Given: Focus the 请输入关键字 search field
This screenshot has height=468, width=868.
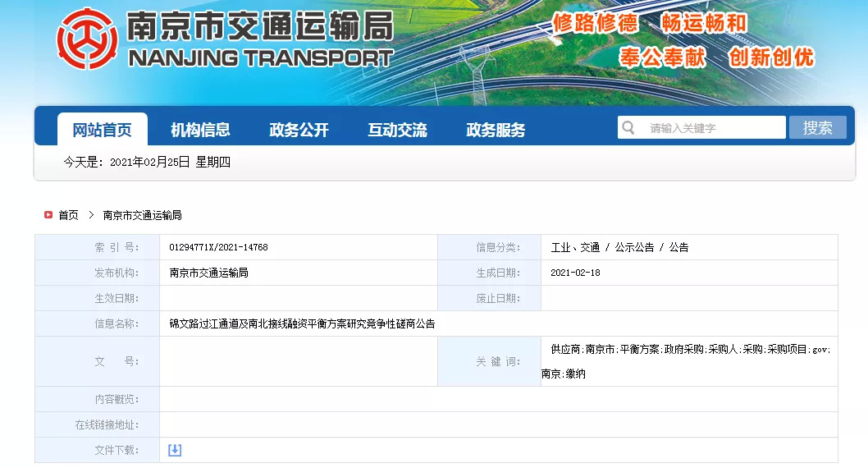Looking at the screenshot, I should click(x=702, y=127).
